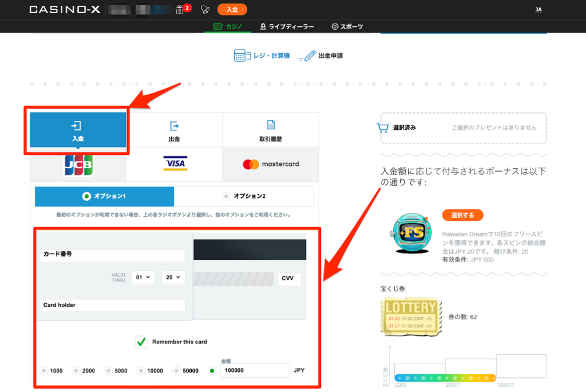Click the LOTTERY ticket image
The width and height of the screenshot is (586, 392).
(x=411, y=317)
